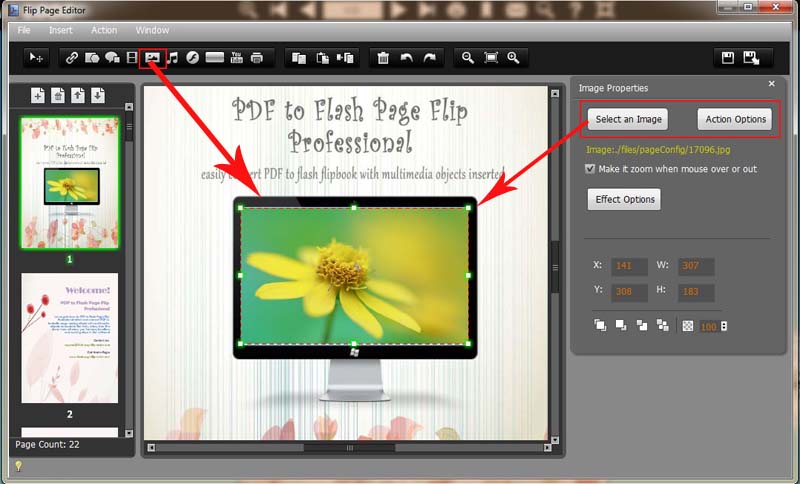This screenshot has width=800, height=484.
Task: Click the duplicate-to-pages icon
Action: 345,58
